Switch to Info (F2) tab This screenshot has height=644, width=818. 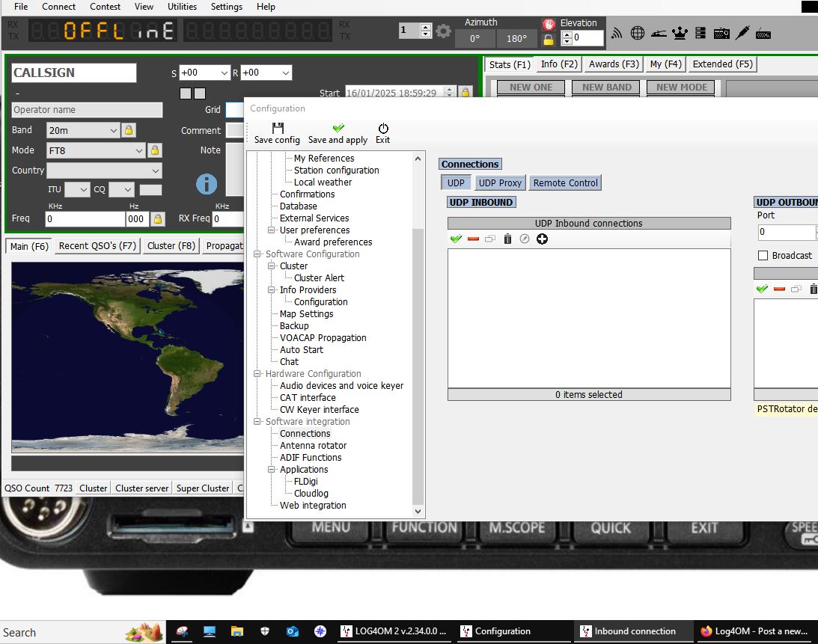[559, 64]
